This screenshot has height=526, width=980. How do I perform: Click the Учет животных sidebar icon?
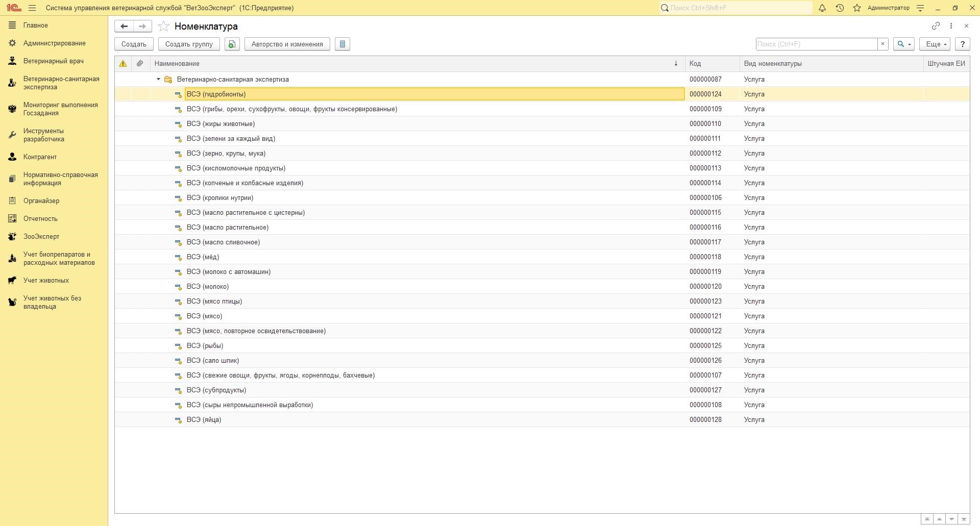12,281
